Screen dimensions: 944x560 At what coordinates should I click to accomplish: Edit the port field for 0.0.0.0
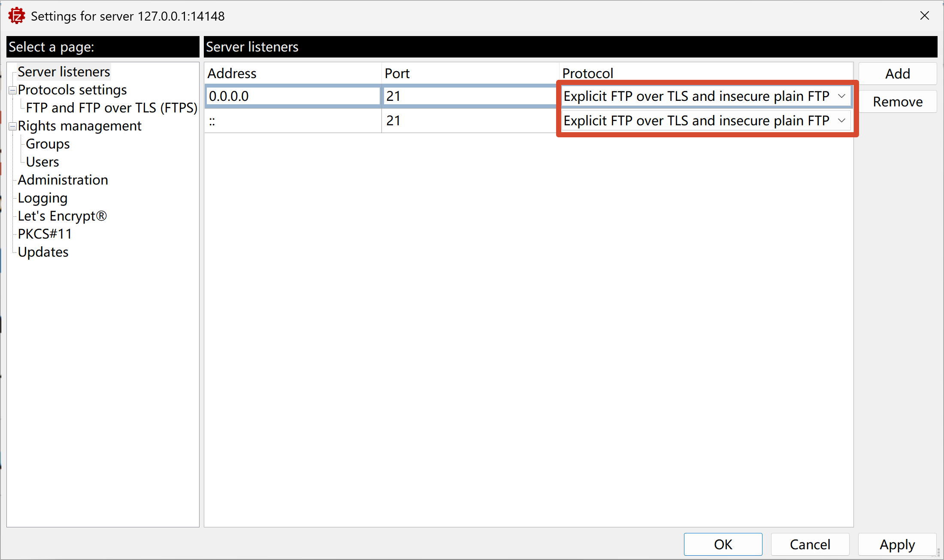470,96
